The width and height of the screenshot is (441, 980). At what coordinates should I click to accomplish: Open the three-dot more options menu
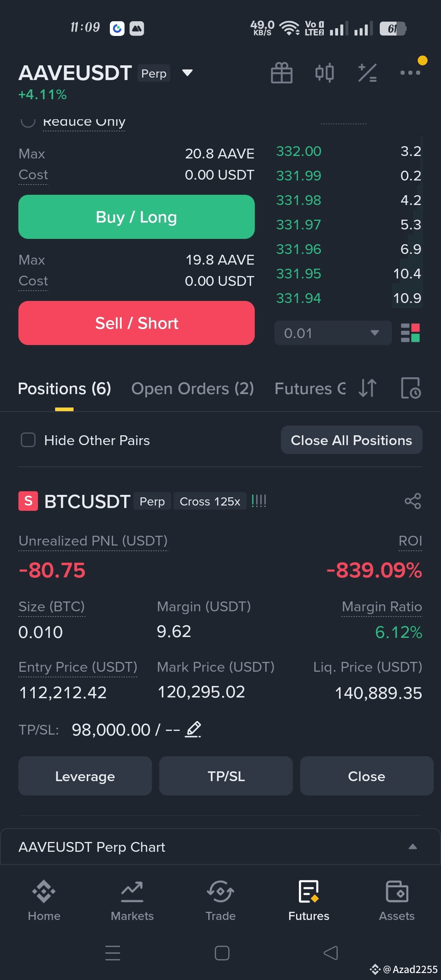410,73
